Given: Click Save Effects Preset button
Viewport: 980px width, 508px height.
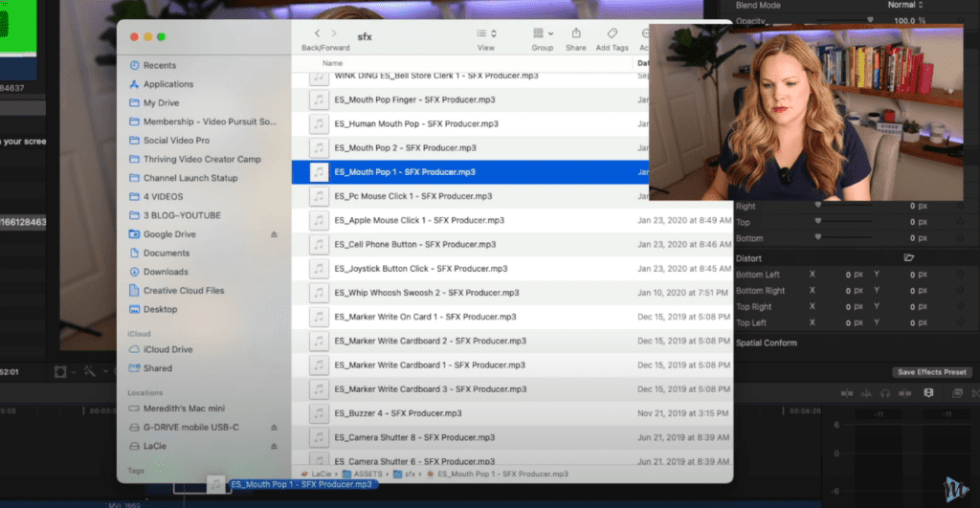Looking at the screenshot, I should (931, 372).
